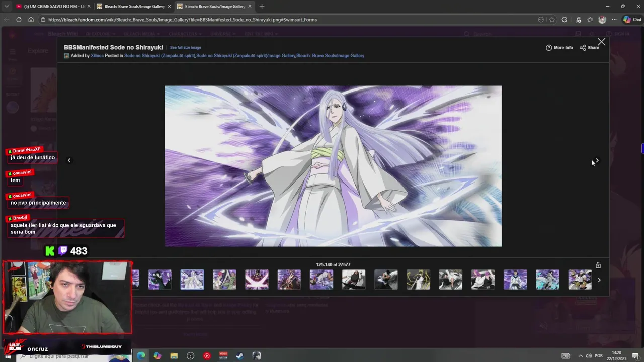Image resolution: width=644 pixels, height=362 pixels.
Task: Click the Windows taskbar search box
Action: click(73, 356)
